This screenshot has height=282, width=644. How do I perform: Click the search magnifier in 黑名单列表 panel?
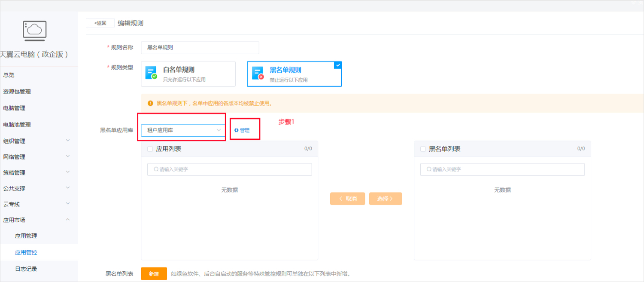click(428, 169)
